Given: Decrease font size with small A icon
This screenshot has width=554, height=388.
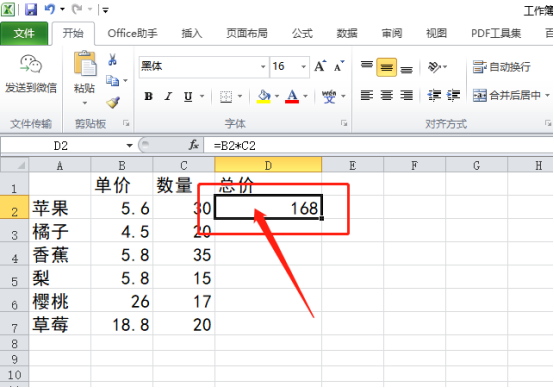Looking at the screenshot, I should click(x=339, y=66).
